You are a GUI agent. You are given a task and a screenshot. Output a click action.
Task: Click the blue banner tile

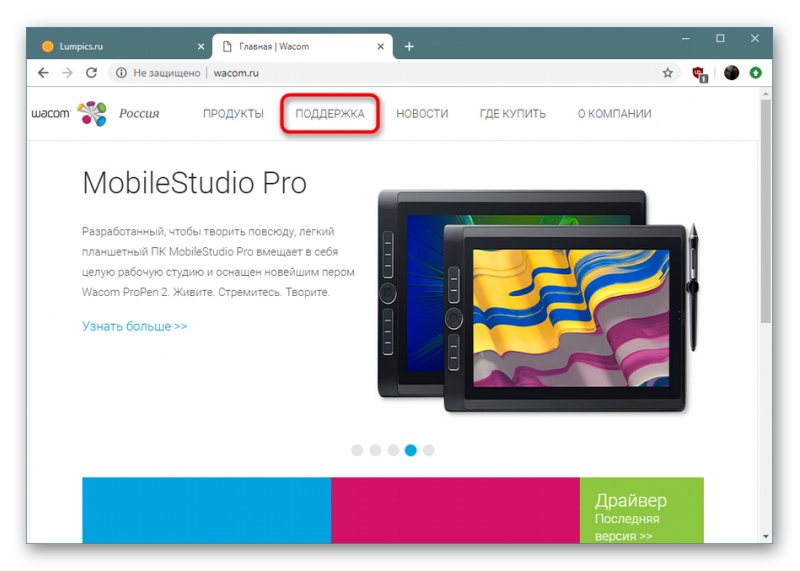point(207,510)
